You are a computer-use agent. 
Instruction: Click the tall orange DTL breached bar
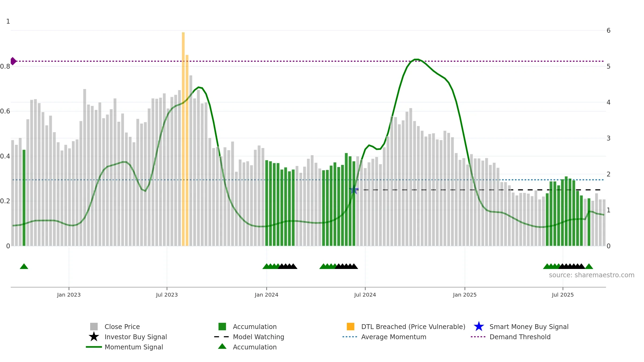coord(183,139)
